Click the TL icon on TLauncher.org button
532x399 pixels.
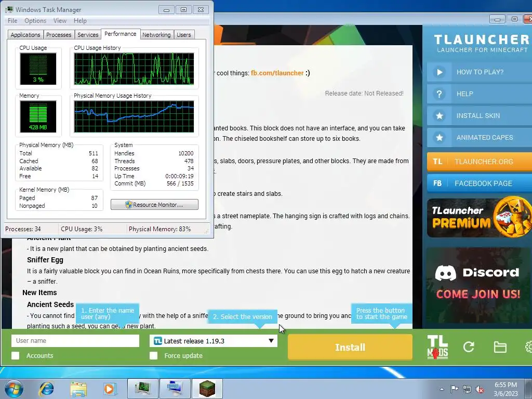437,162
